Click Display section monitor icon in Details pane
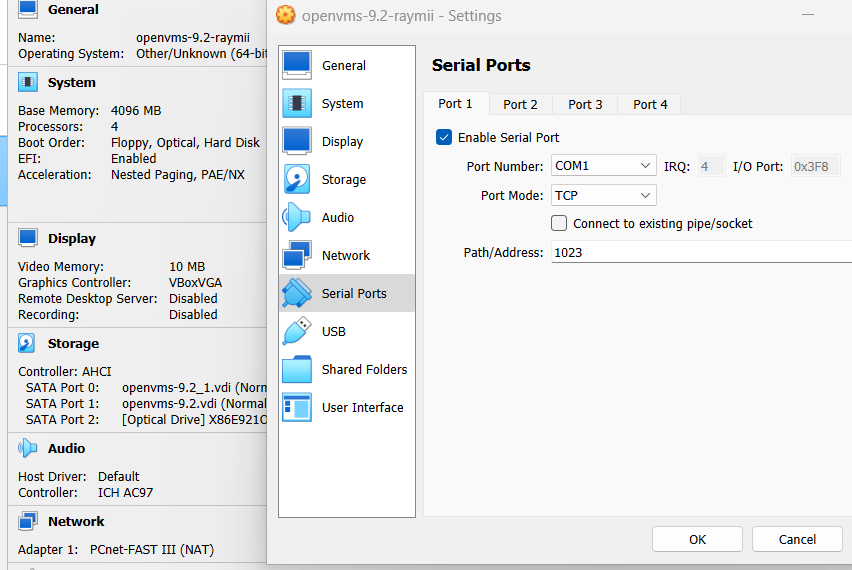The height and width of the screenshot is (570, 852). coord(28,238)
